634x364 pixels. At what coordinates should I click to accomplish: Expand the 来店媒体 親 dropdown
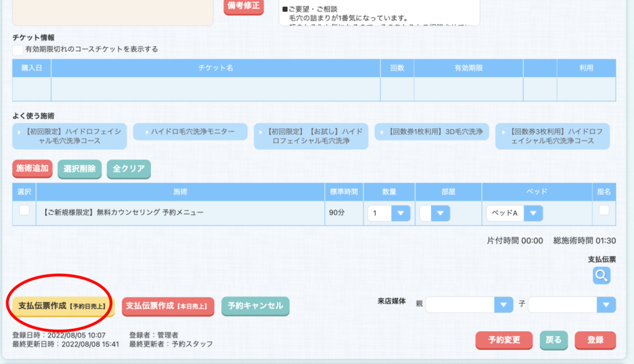click(x=469, y=305)
